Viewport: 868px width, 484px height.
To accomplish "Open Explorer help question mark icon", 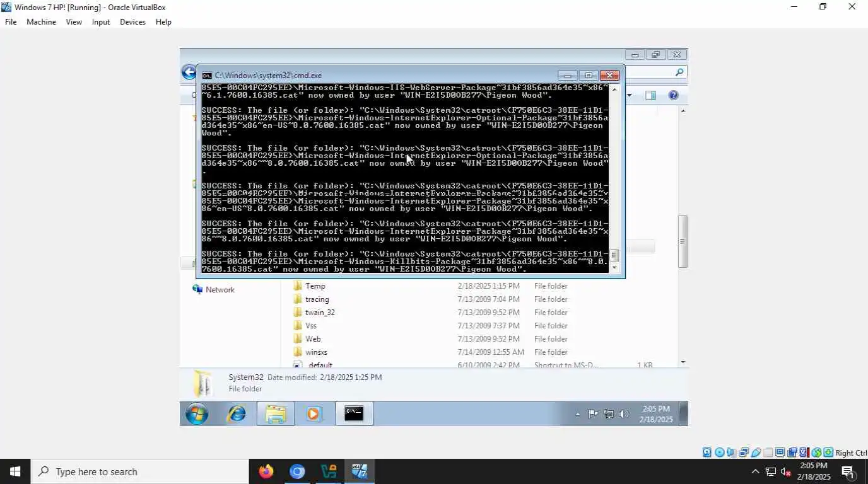I will [x=673, y=95].
